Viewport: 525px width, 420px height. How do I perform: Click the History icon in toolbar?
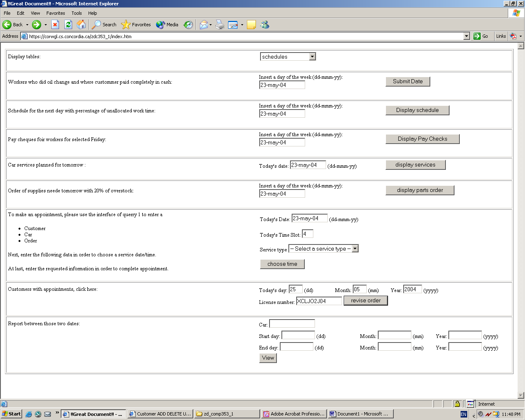(x=188, y=25)
